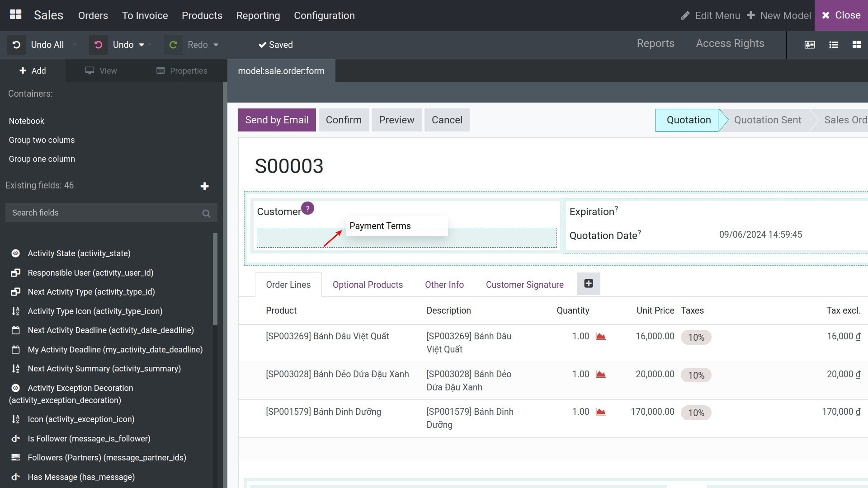The width and height of the screenshot is (868, 488).
Task: Switch to the Other Info tab
Action: (x=444, y=285)
